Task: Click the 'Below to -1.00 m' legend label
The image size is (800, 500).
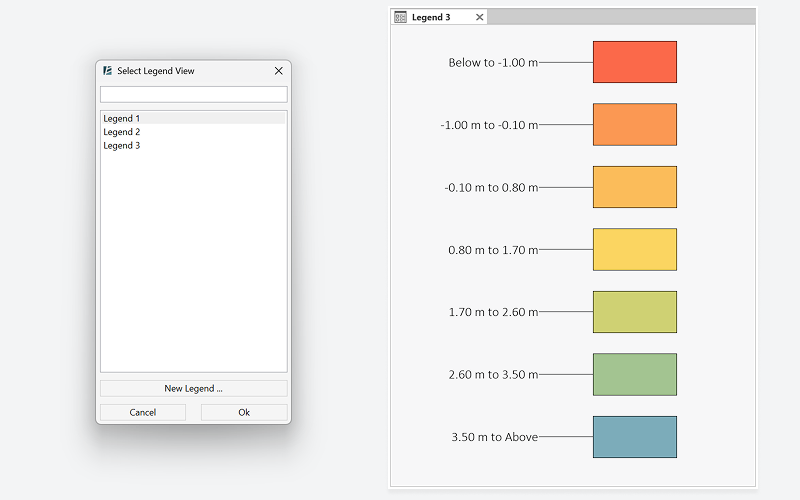Action: [493, 62]
